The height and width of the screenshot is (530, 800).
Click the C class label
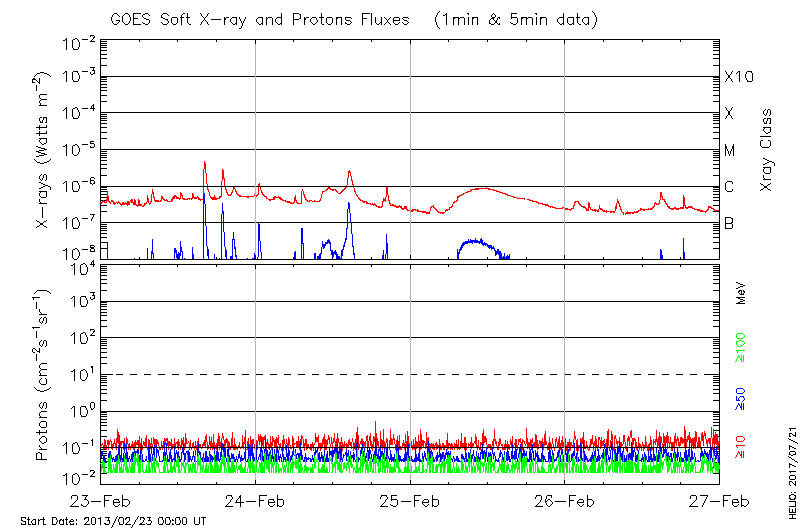[x=729, y=187]
